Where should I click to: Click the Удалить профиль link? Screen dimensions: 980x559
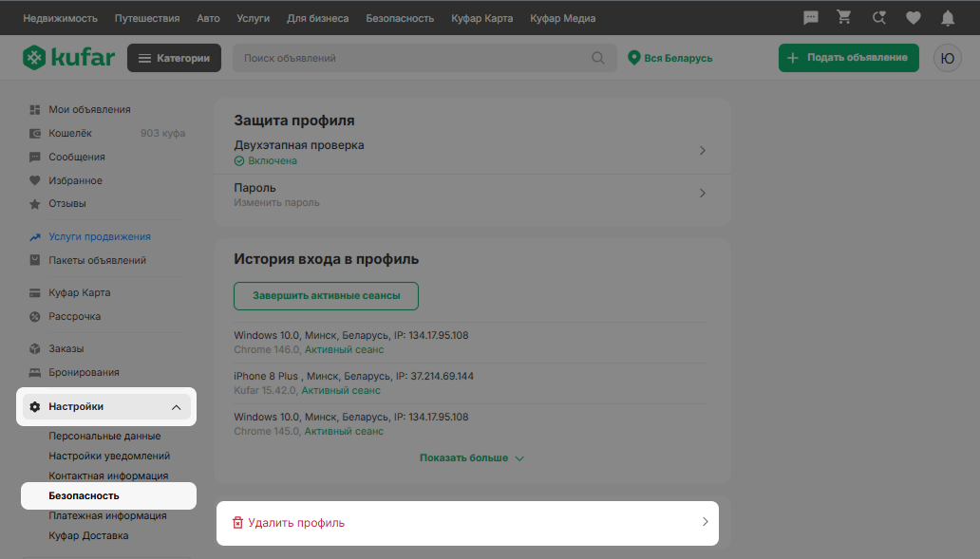click(296, 523)
